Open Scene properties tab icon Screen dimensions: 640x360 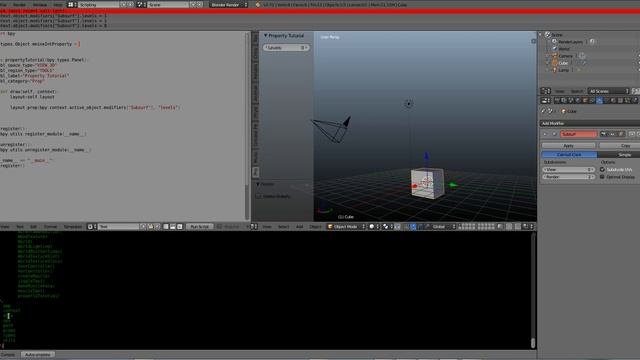pyautogui.click(x=571, y=100)
